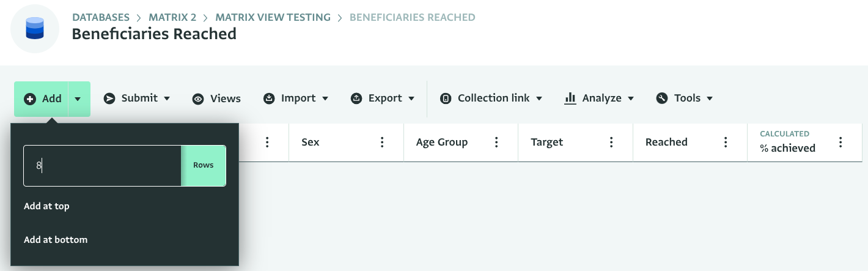Click the Tools wrench icon
The width and height of the screenshot is (868, 271).
pyautogui.click(x=661, y=98)
